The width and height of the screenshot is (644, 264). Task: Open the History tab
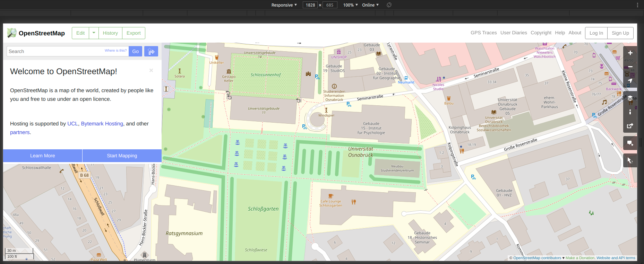pyautogui.click(x=110, y=33)
